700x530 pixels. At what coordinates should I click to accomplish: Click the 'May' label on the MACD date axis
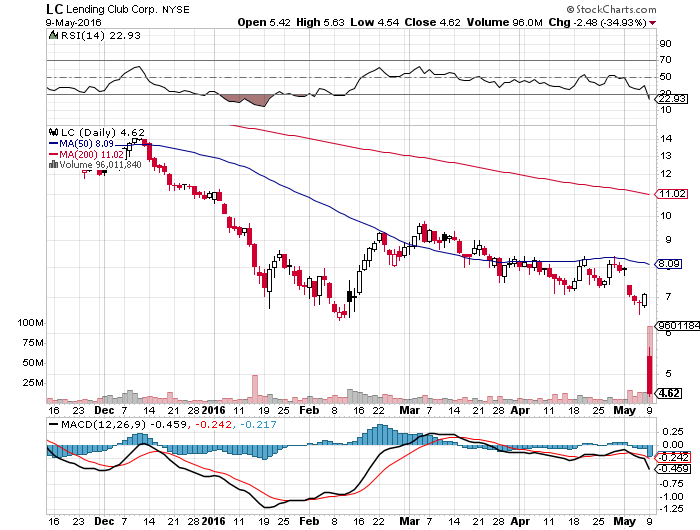(x=625, y=521)
